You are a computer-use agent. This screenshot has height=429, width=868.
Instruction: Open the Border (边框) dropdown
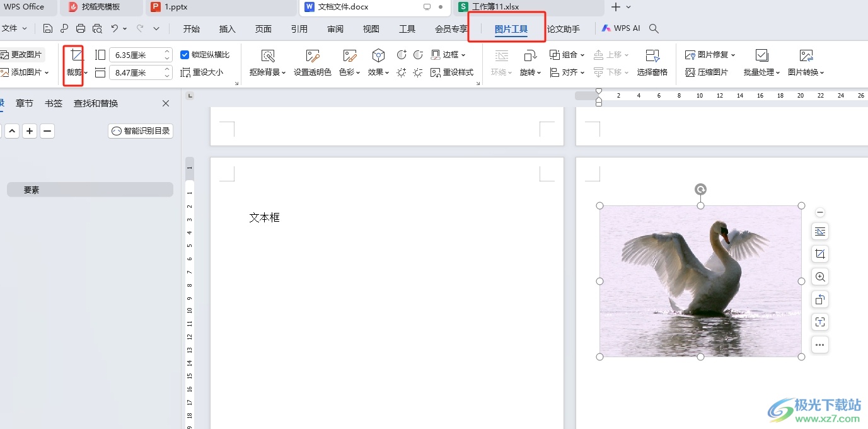(463, 55)
